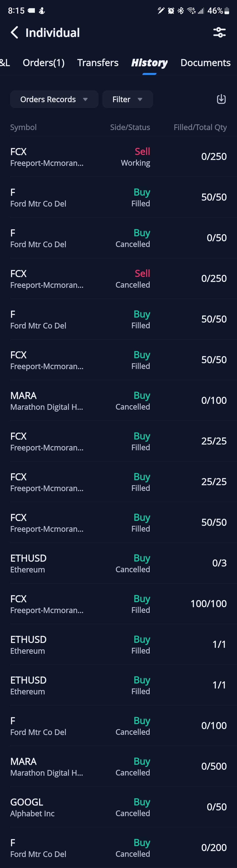This screenshot has height=868, width=237.
Task: Switch to the Orders(1) tab
Action: (43, 63)
